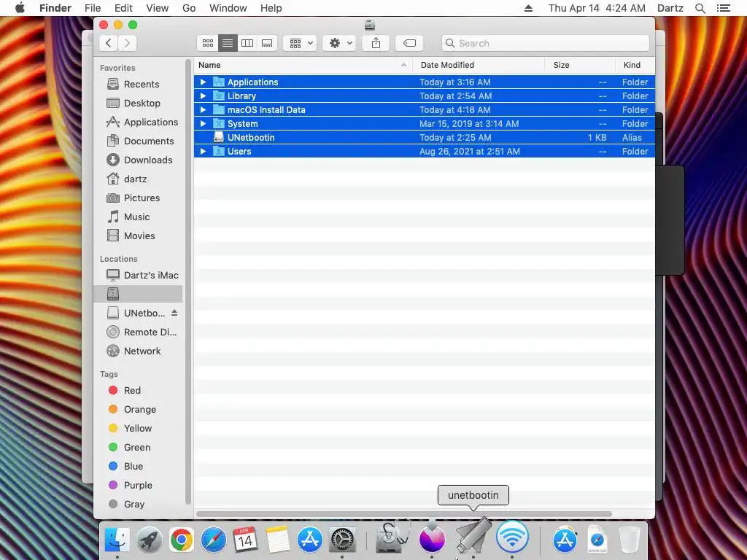Image resolution: width=747 pixels, height=560 pixels.
Task: Open the Window menu
Action: pos(228,8)
